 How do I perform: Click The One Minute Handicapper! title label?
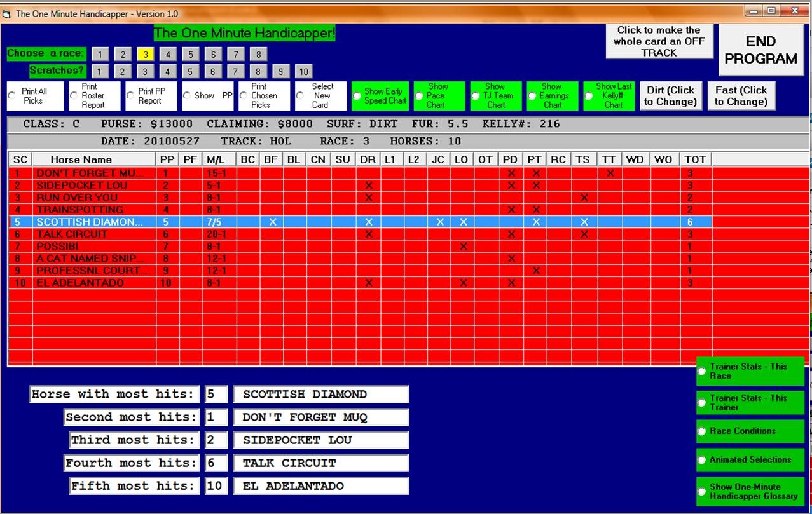[244, 33]
